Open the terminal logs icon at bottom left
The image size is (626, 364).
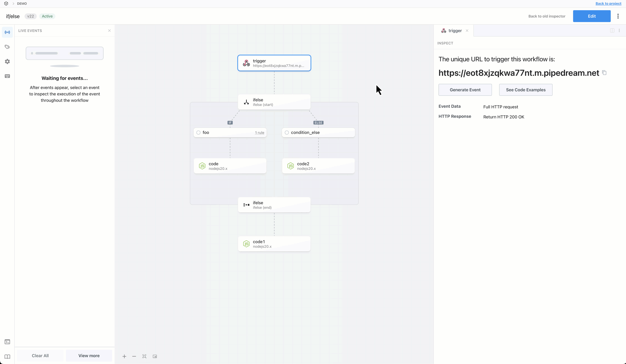(x=7, y=342)
